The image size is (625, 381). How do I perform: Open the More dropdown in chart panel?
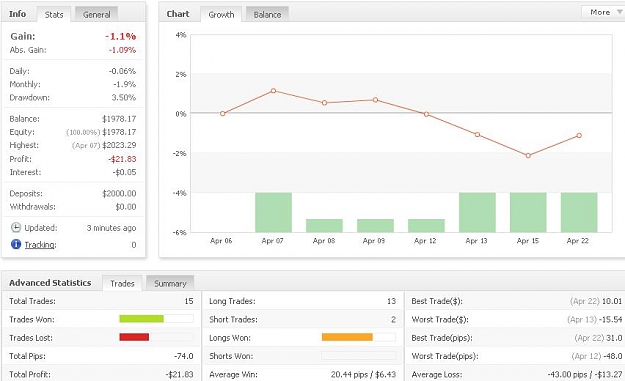pyautogui.click(x=603, y=12)
